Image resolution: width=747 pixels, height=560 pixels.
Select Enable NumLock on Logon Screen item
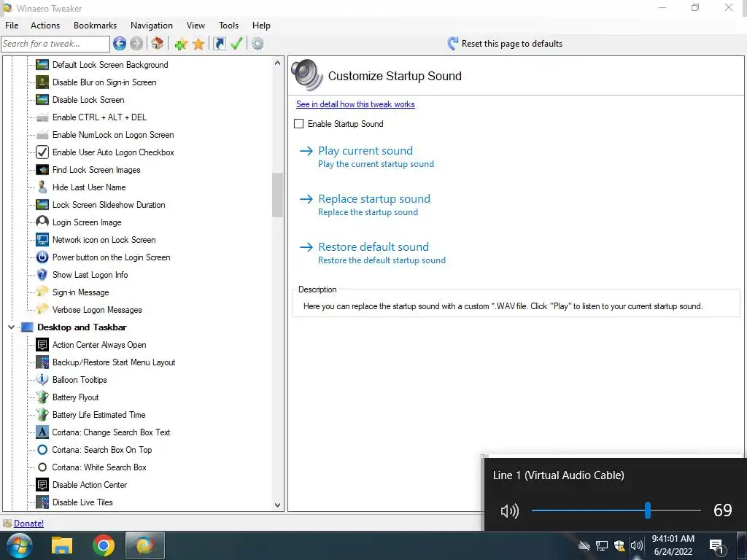(x=113, y=135)
